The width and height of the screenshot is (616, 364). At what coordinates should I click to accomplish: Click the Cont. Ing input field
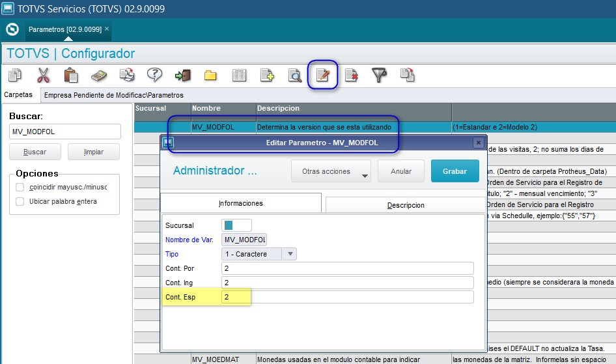point(348,283)
